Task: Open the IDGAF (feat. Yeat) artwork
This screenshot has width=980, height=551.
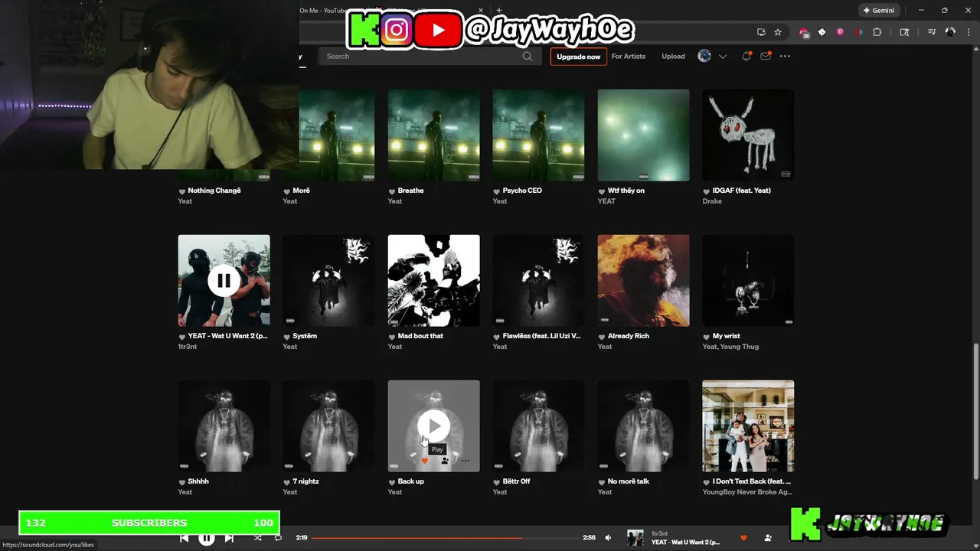Action: click(748, 135)
